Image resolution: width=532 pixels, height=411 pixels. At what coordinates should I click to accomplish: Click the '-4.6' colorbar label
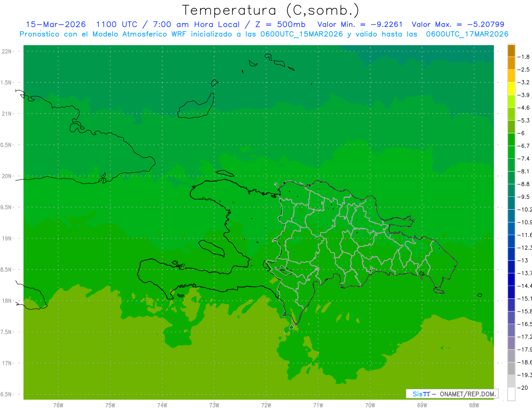pos(524,108)
